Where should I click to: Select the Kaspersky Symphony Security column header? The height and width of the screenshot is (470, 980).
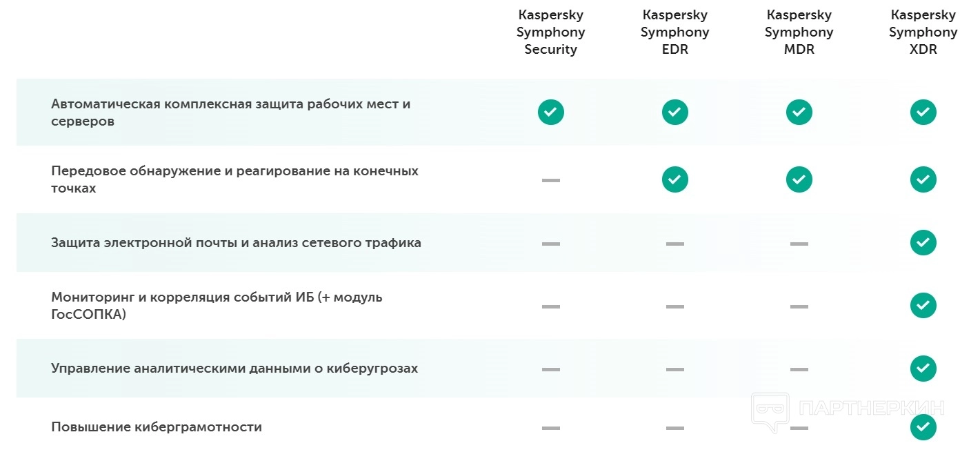click(550, 32)
